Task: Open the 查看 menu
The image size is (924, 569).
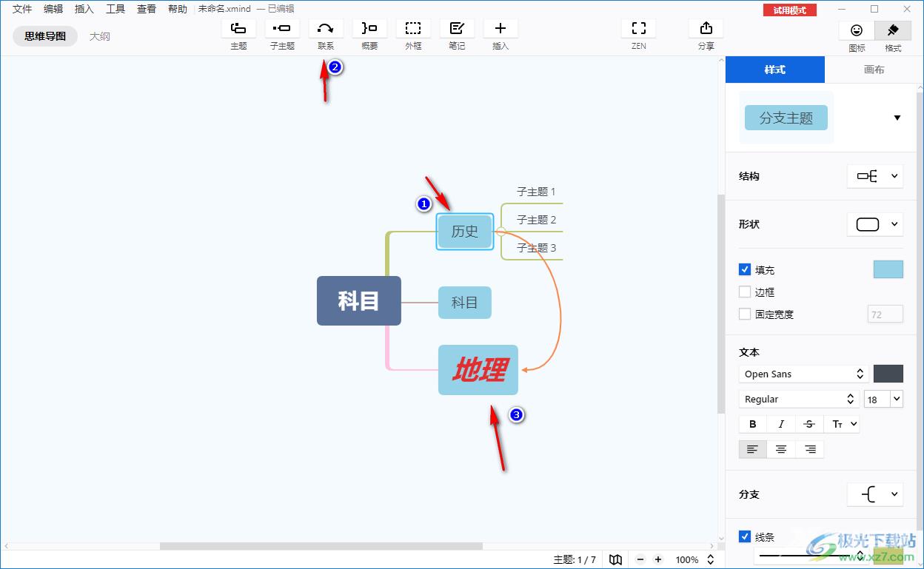Action: click(147, 9)
